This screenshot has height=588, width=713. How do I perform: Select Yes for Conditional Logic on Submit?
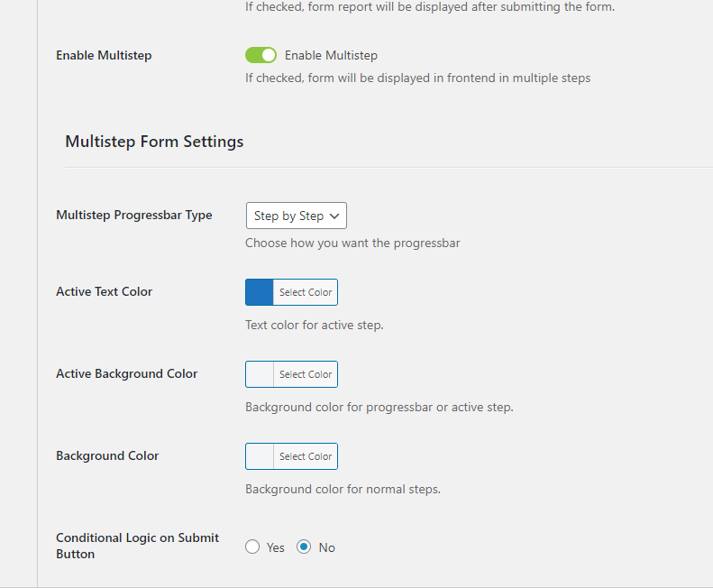pyautogui.click(x=252, y=547)
